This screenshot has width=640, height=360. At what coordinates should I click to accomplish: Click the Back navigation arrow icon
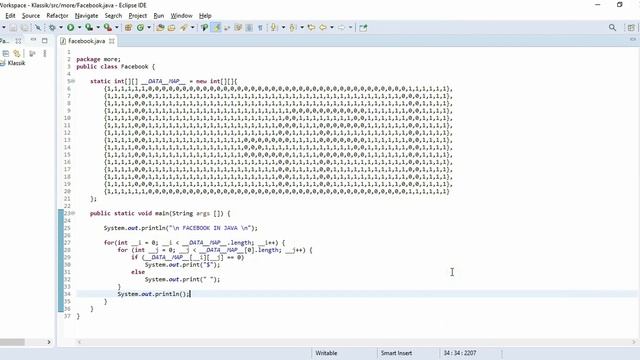point(323,28)
